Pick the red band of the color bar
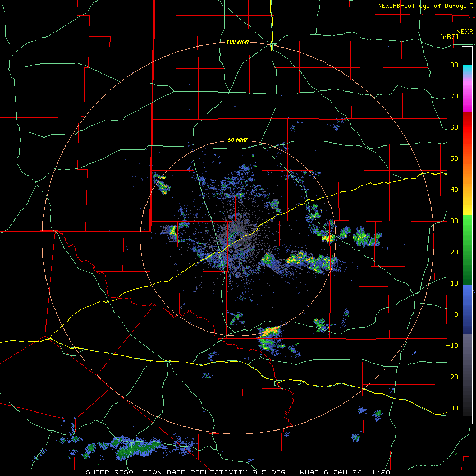 tap(467, 127)
